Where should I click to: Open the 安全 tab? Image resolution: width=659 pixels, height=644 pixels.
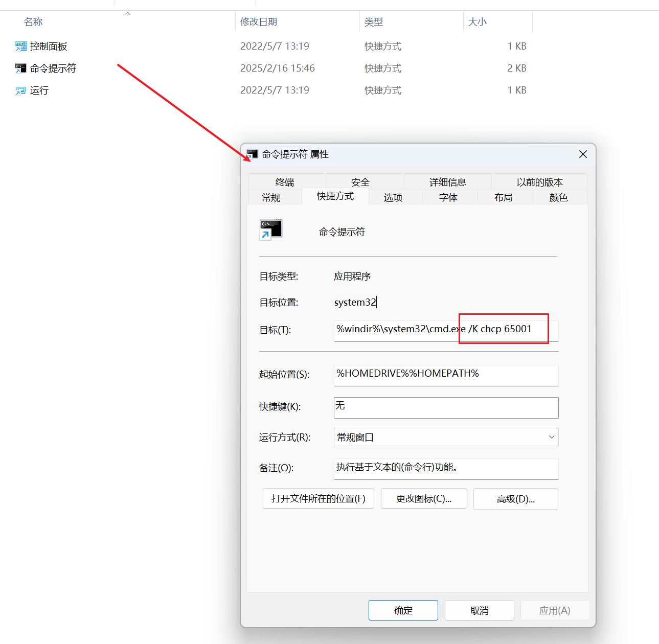click(x=360, y=181)
